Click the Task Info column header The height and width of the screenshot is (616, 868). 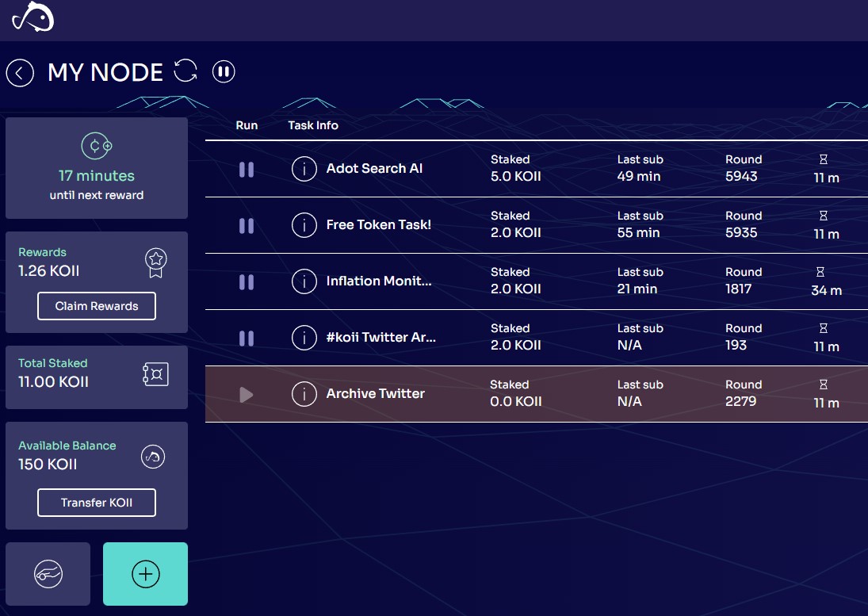point(313,125)
